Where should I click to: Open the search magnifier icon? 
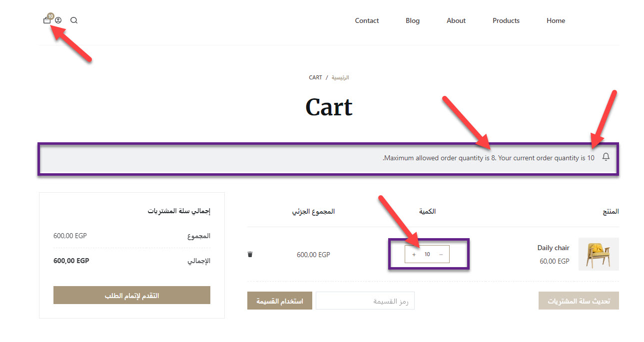coord(74,20)
